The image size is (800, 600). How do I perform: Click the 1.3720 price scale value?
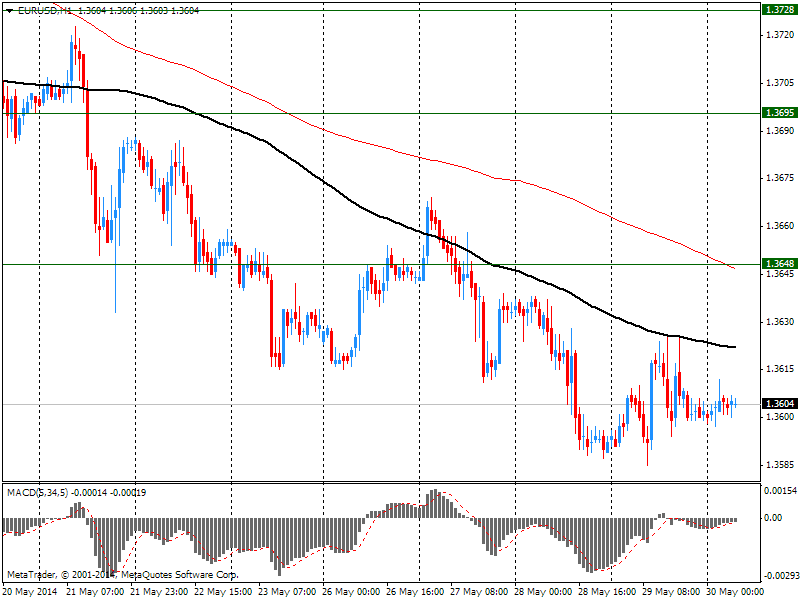click(780, 35)
